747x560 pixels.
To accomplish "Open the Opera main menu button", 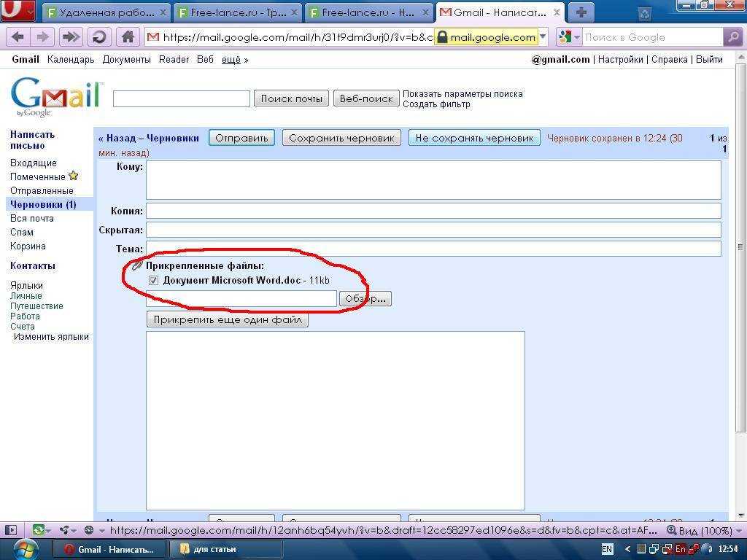I will (x=18, y=10).
